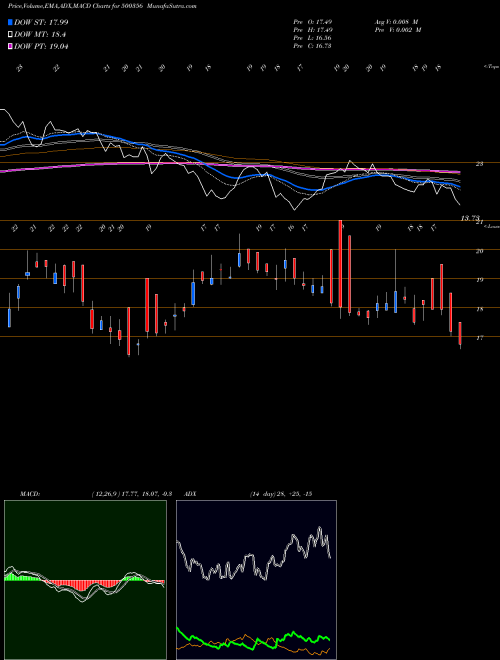Click the 'Pre H: 17.49' high value
The width and height of the screenshot is (500, 660).
[x=313, y=30]
